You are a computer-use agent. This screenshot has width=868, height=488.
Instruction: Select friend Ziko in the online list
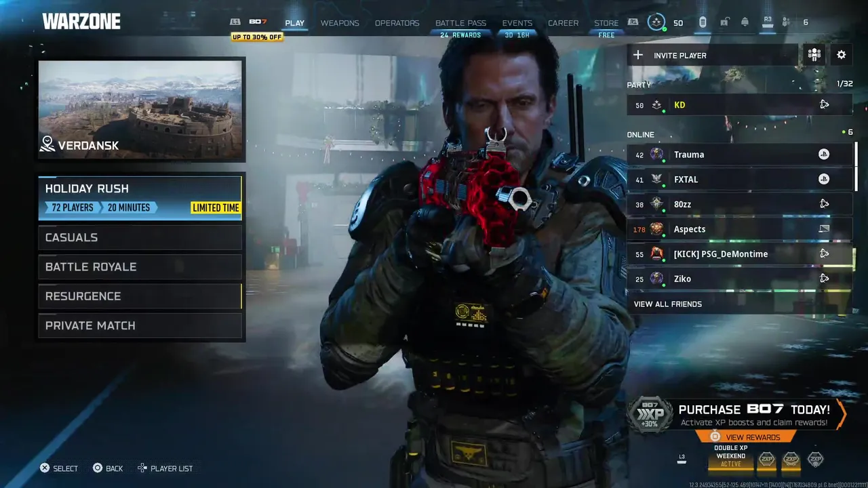(739, 279)
